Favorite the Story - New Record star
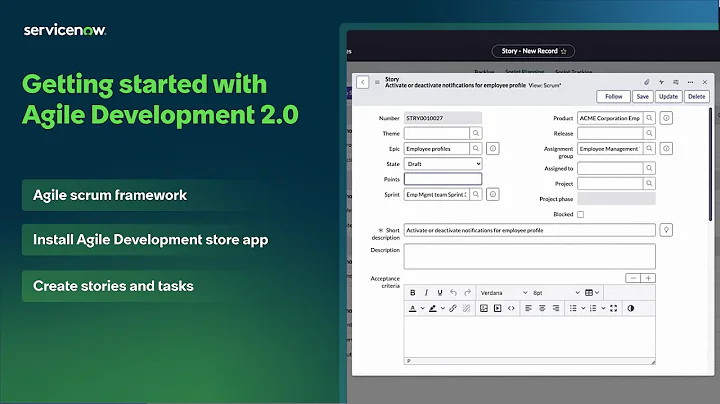 coord(563,51)
